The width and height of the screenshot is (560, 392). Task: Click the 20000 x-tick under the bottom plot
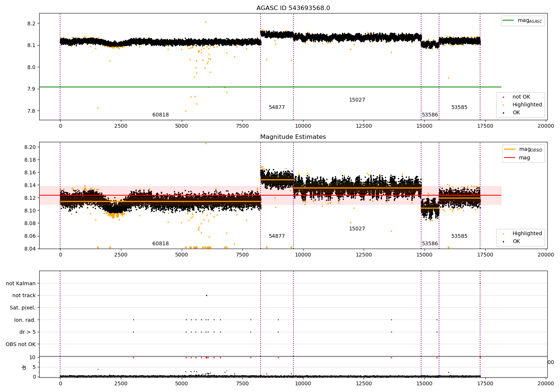(546, 384)
